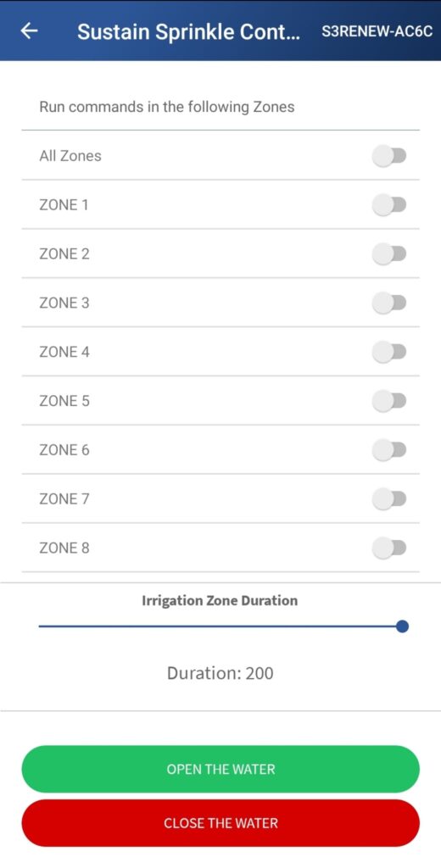
Task: Turn on ZONE 1 toggle
Action: click(x=389, y=205)
